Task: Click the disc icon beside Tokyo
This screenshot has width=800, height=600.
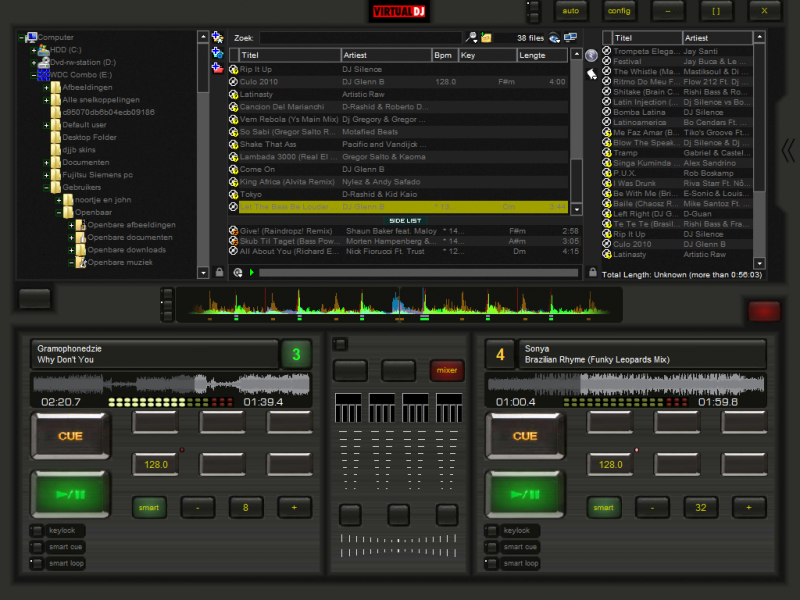Action: [x=234, y=194]
